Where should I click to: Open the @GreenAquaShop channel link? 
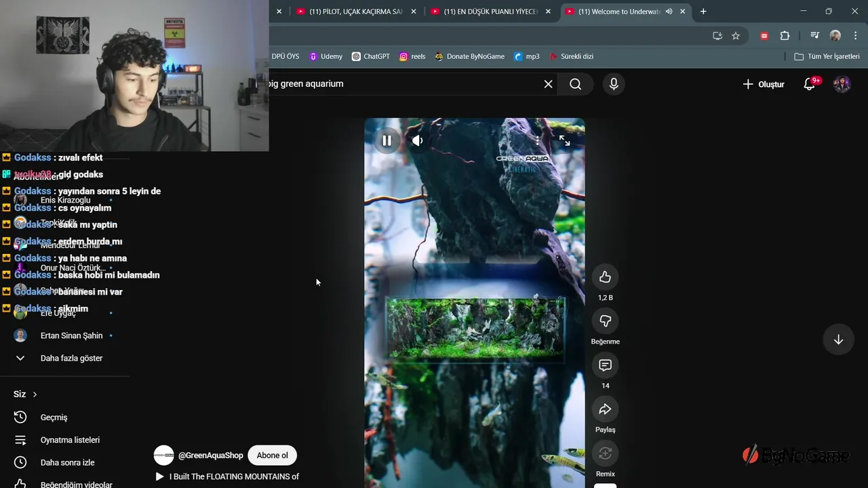[210, 455]
